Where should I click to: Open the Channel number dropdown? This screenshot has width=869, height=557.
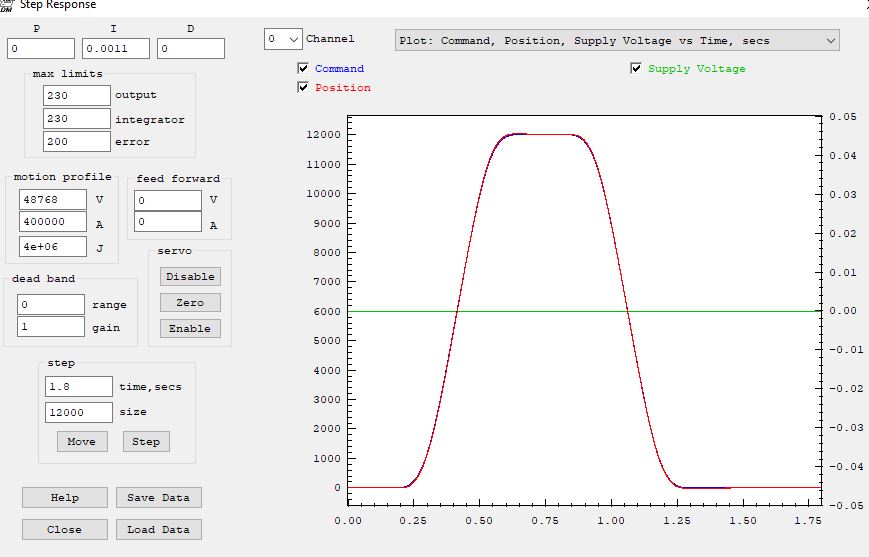283,39
